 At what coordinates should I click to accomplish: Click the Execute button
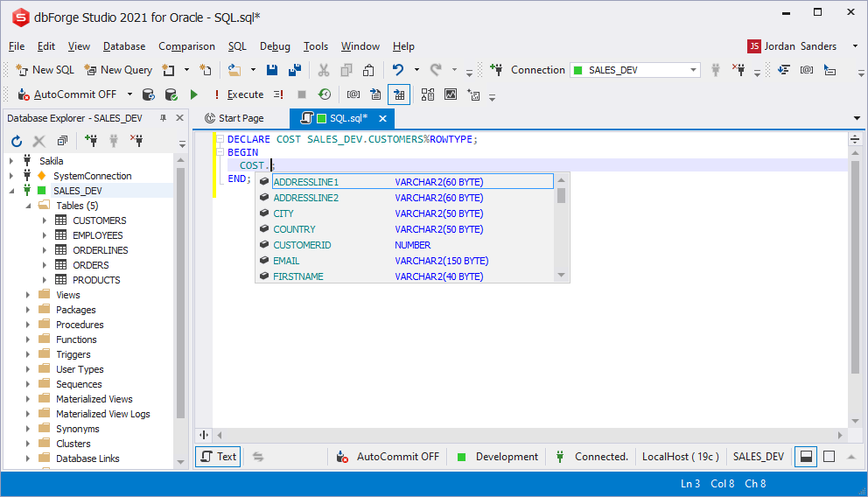(240, 94)
